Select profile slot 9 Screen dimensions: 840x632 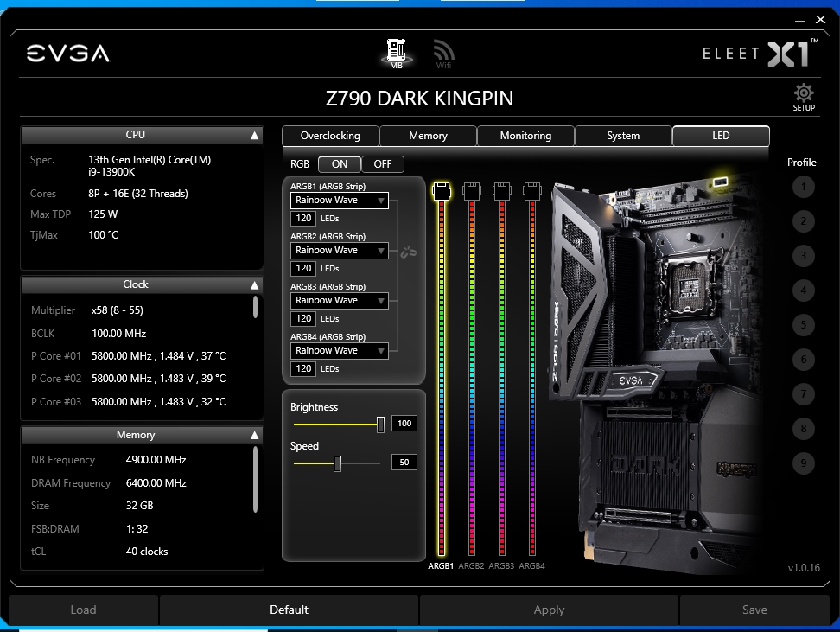[803, 463]
